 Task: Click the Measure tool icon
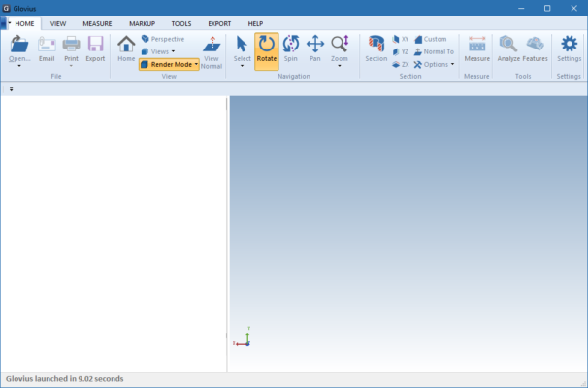tap(477, 44)
